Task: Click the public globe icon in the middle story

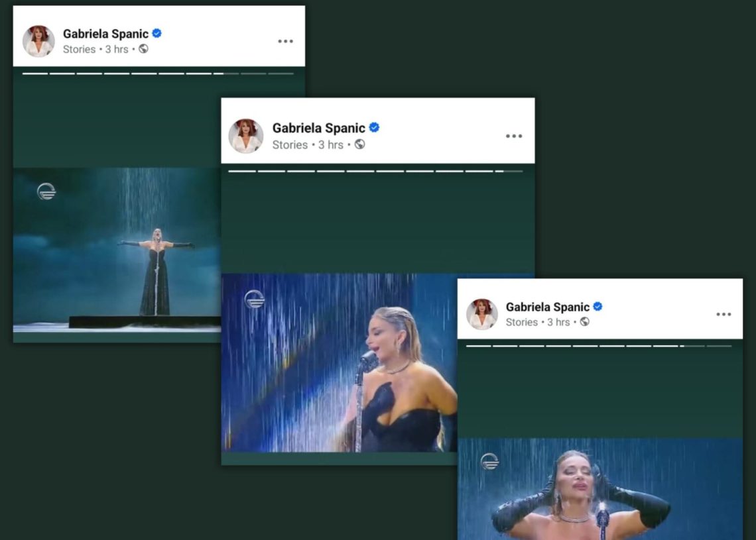Action: tap(359, 144)
